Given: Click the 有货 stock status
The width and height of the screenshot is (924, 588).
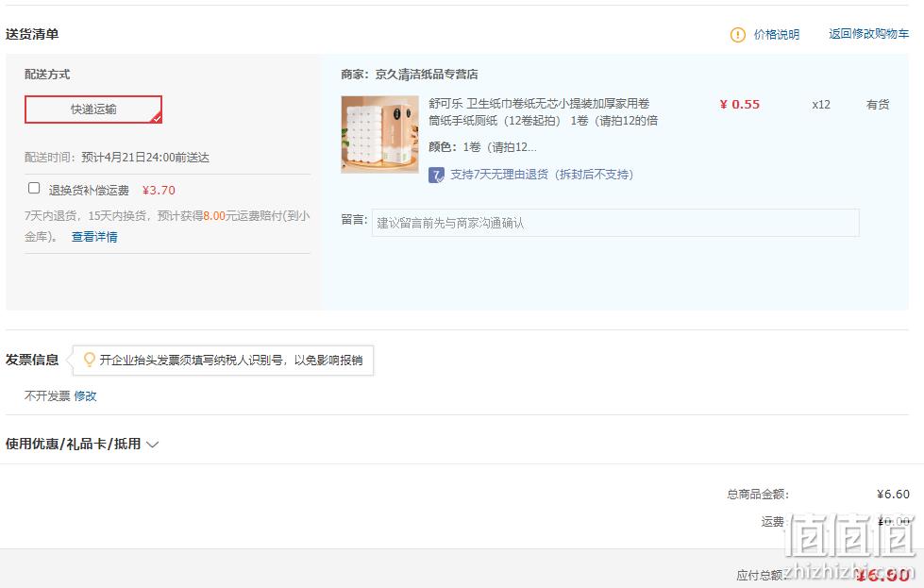Looking at the screenshot, I should coord(878,105).
